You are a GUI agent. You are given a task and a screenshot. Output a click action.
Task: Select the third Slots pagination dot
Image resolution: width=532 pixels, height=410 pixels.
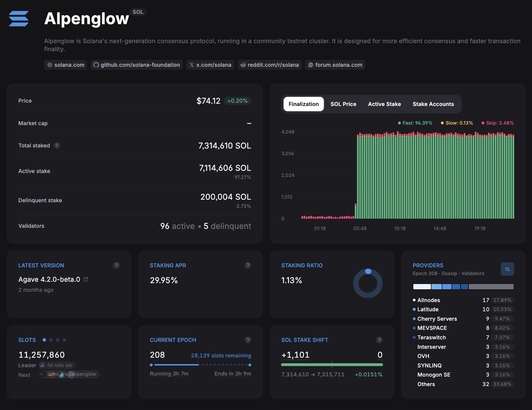click(x=58, y=340)
